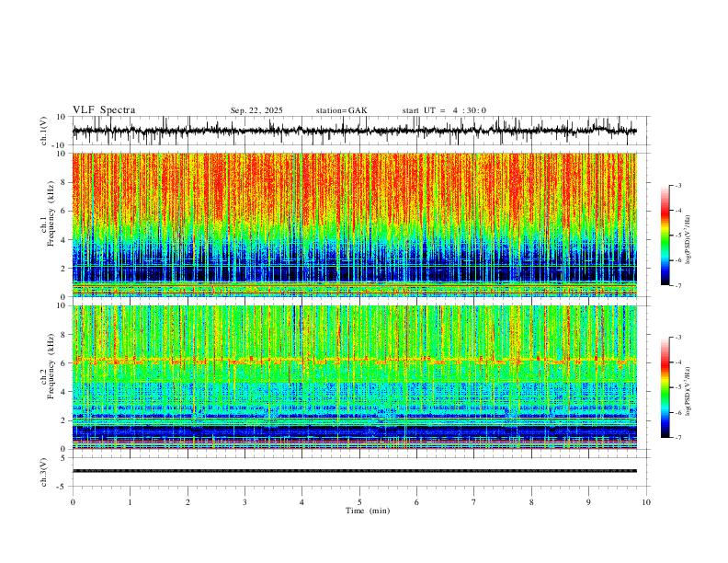Click the time axis tick label '2'
The width and height of the screenshot is (728, 563).
click(x=188, y=502)
